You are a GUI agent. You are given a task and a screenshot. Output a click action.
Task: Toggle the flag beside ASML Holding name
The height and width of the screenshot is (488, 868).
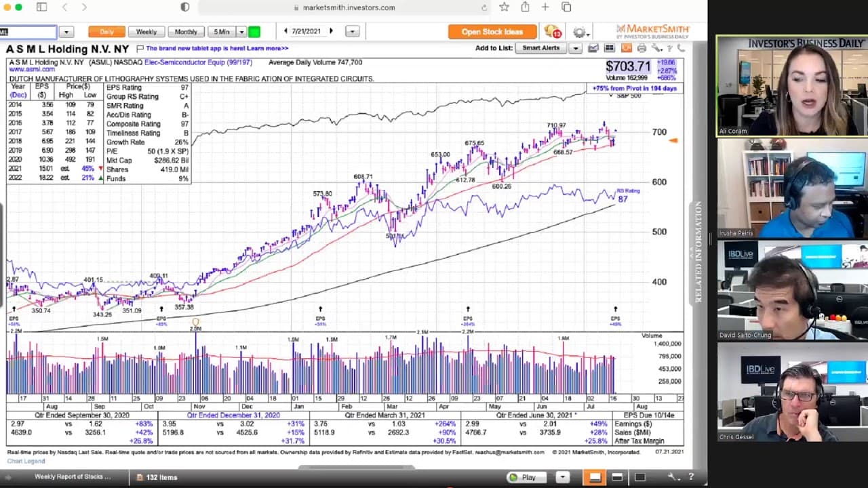(140, 49)
